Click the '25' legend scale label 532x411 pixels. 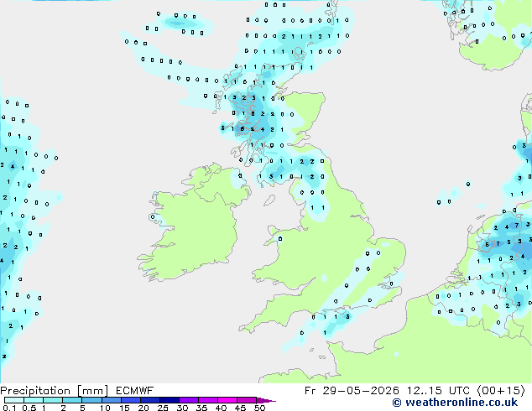pos(163,408)
